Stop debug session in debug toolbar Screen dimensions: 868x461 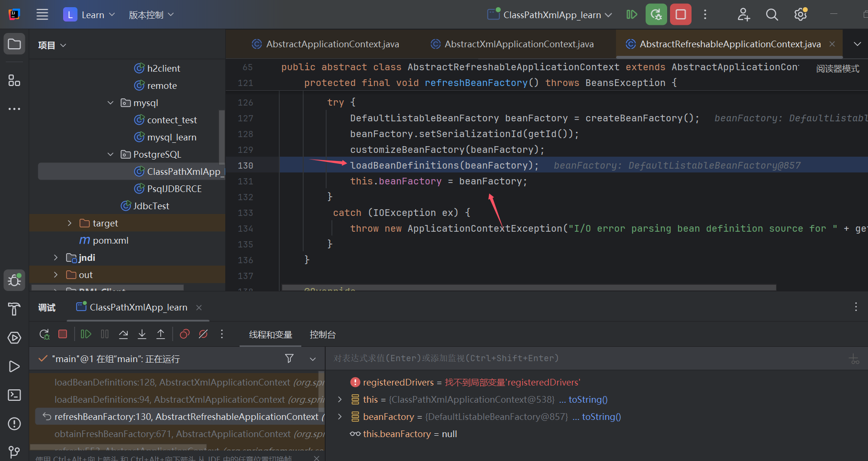point(63,334)
